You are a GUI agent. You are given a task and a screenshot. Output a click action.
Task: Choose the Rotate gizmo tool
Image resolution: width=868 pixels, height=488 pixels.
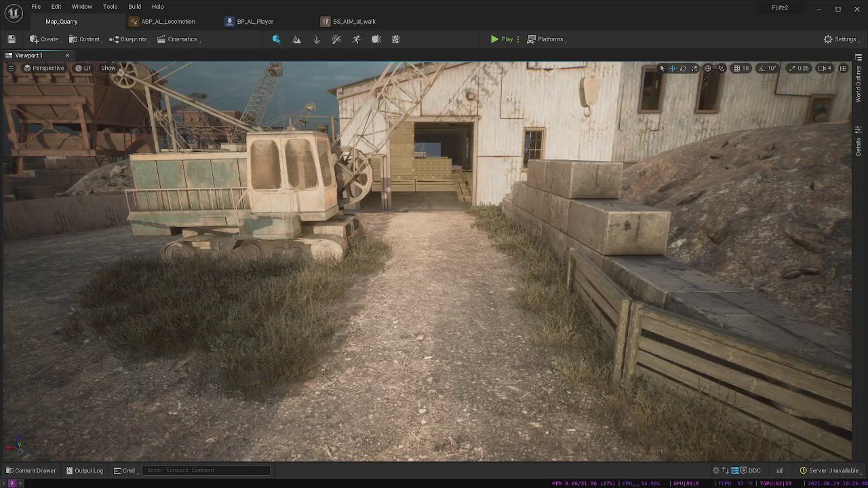coord(683,68)
